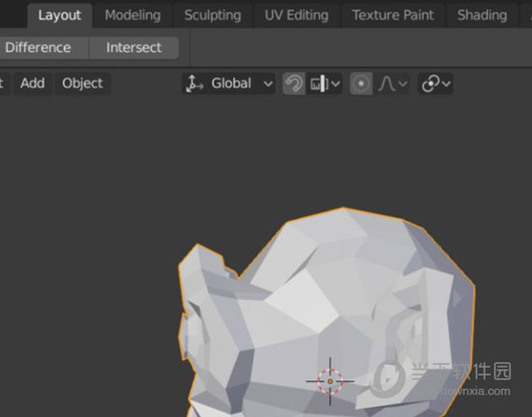This screenshot has width=532, height=417.
Task: Open the Sculpting workspace tab
Action: point(213,15)
